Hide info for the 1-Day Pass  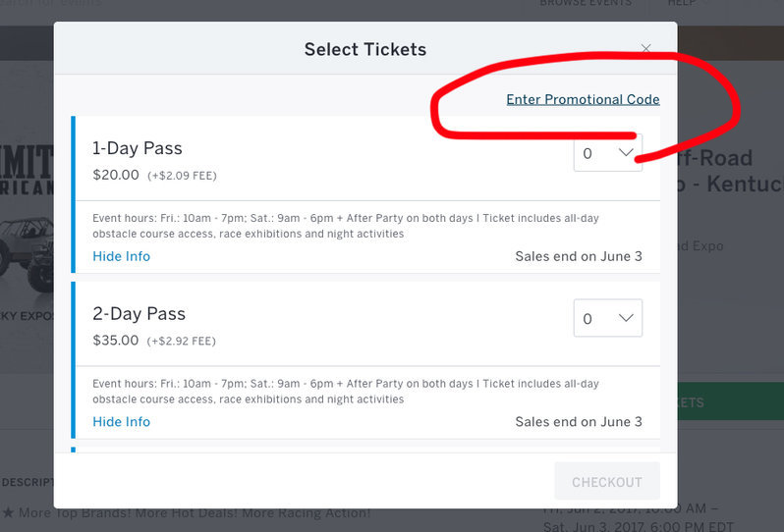coord(122,256)
